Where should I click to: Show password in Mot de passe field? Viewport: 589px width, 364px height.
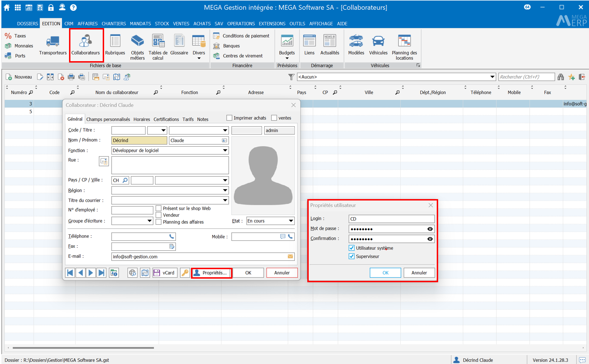430,229
